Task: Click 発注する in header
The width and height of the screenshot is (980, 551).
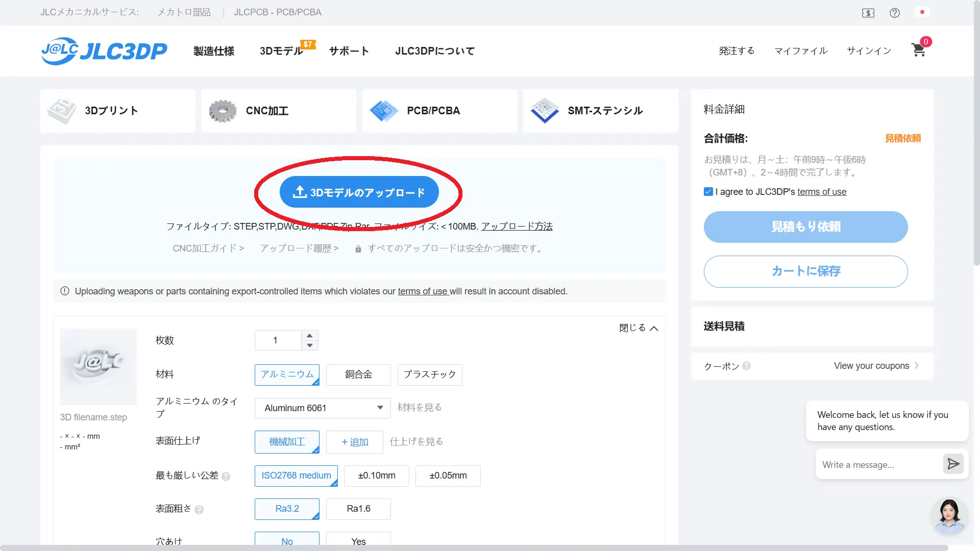Action: 737,51
